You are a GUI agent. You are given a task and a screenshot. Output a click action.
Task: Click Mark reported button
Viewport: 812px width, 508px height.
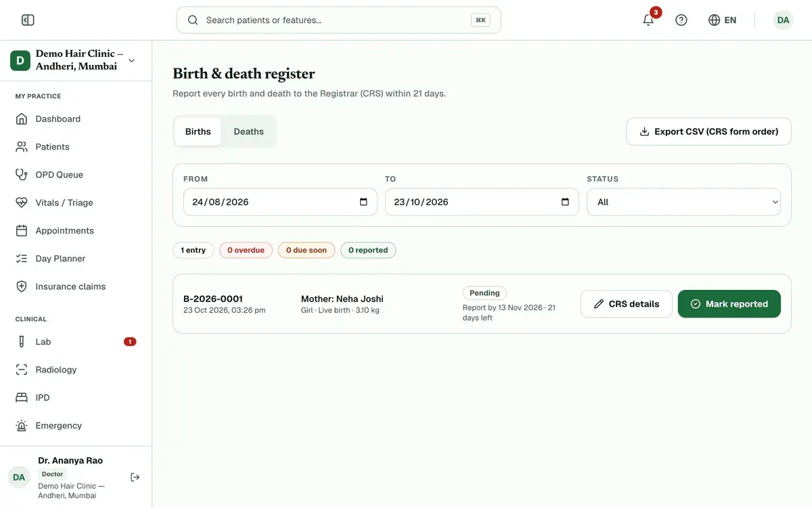click(x=729, y=304)
